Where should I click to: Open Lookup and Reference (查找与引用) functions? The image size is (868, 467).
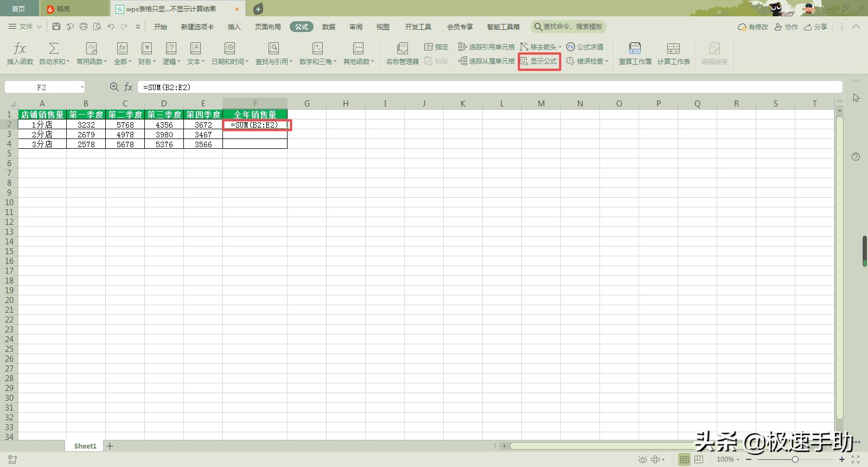pos(273,54)
